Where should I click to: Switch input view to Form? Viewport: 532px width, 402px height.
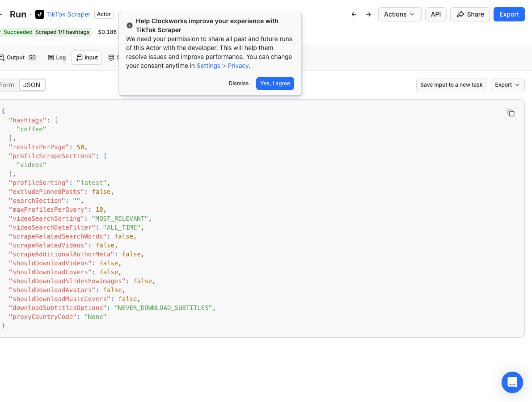pos(7,85)
